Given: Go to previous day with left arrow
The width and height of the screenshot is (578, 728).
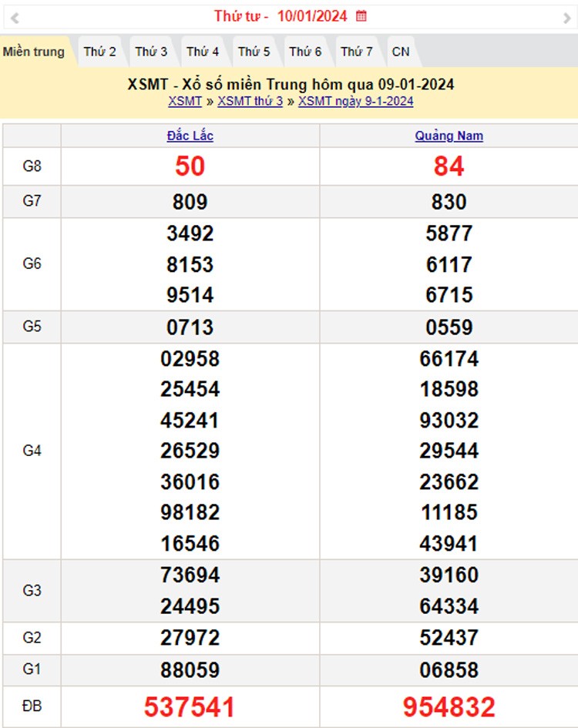Looking at the screenshot, I should pyautogui.click(x=15, y=18).
